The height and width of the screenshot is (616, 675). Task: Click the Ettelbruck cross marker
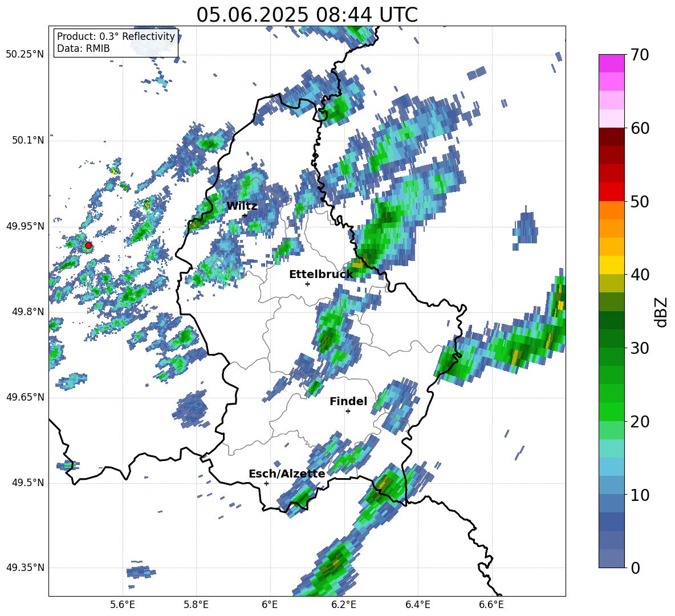tap(307, 284)
